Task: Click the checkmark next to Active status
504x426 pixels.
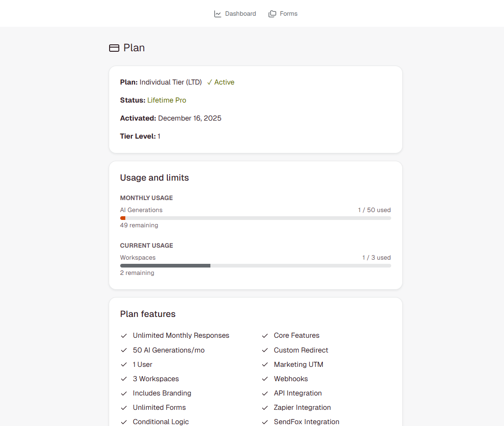Action: (209, 82)
